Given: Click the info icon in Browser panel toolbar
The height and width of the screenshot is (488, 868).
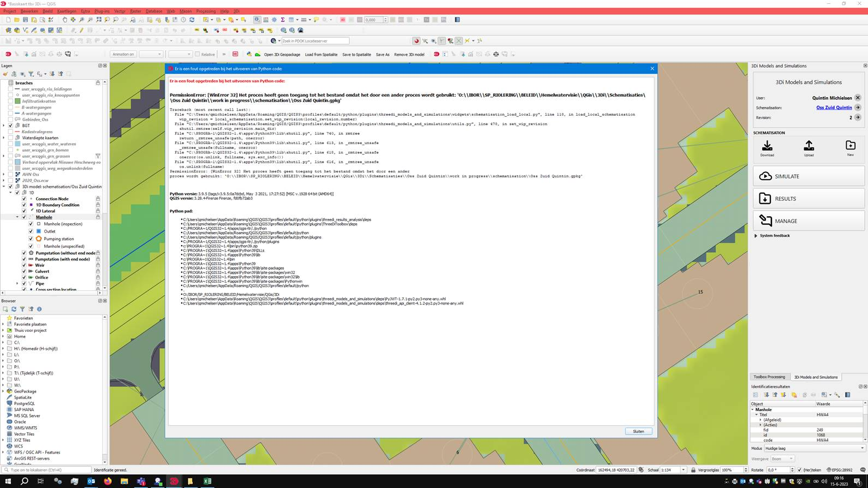Looking at the screenshot, I should click(x=39, y=309).
